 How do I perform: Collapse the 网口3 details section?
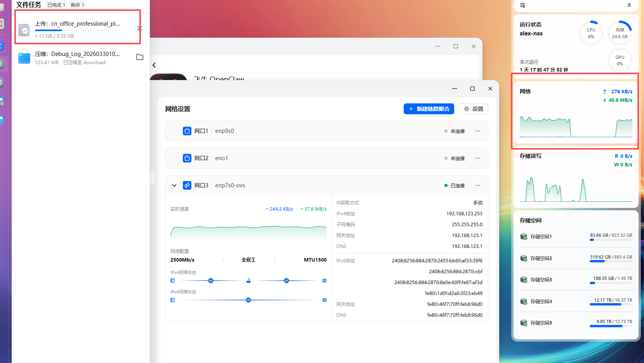pyautogui.click(x=174, y=185)
